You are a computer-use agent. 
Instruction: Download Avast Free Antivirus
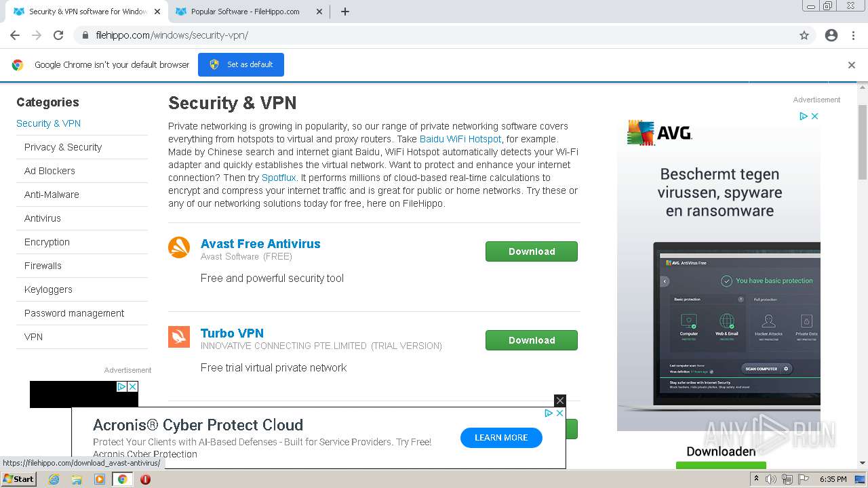coord(532,251)
